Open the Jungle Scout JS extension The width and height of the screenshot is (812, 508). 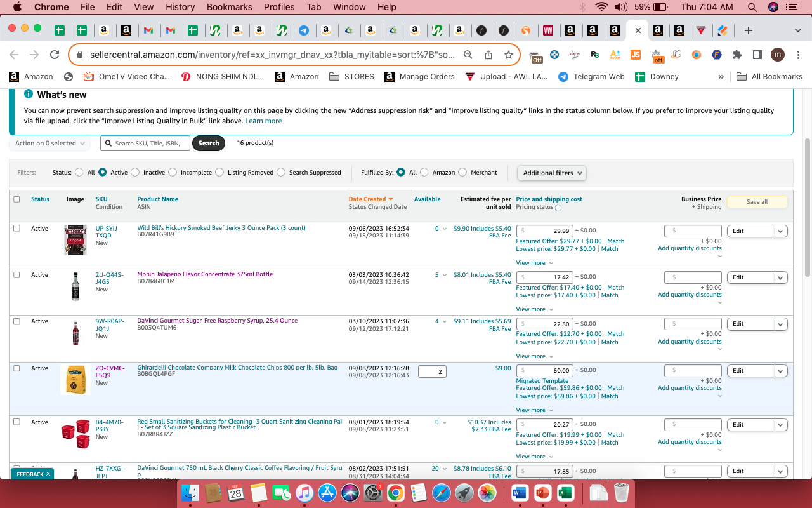636,55
